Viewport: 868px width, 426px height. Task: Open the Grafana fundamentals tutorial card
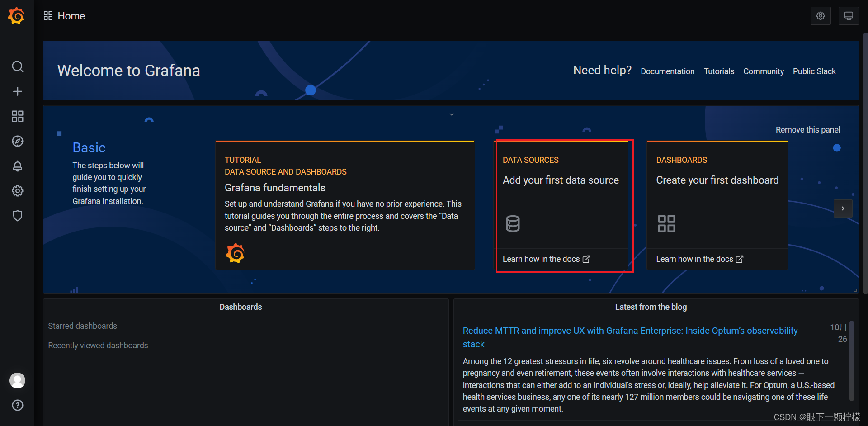pyautogui.click(x=345, y=205)
